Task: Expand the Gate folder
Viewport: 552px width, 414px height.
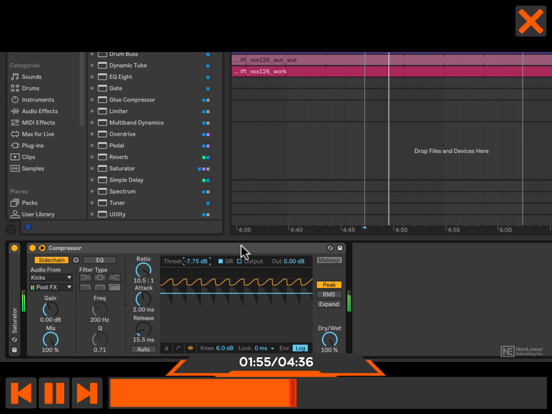Action: tap(92, 88)
